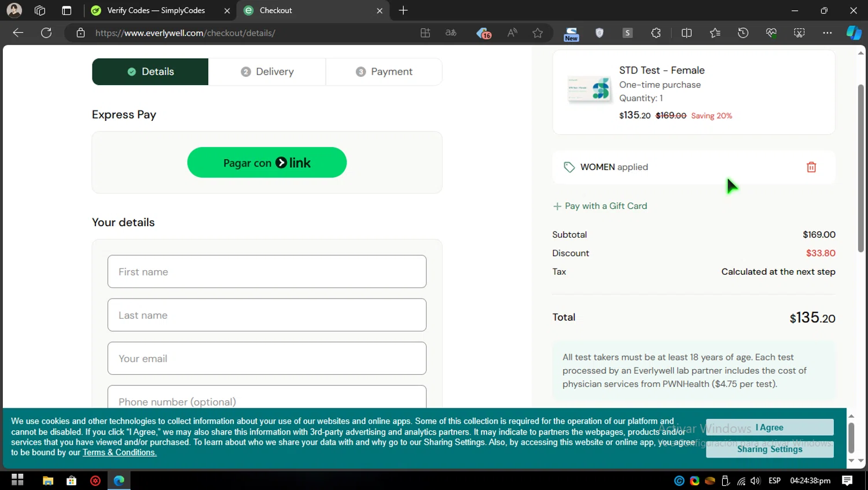Open the extension marked New
Viewport: 868px width, 490px height.
[571, 34]
